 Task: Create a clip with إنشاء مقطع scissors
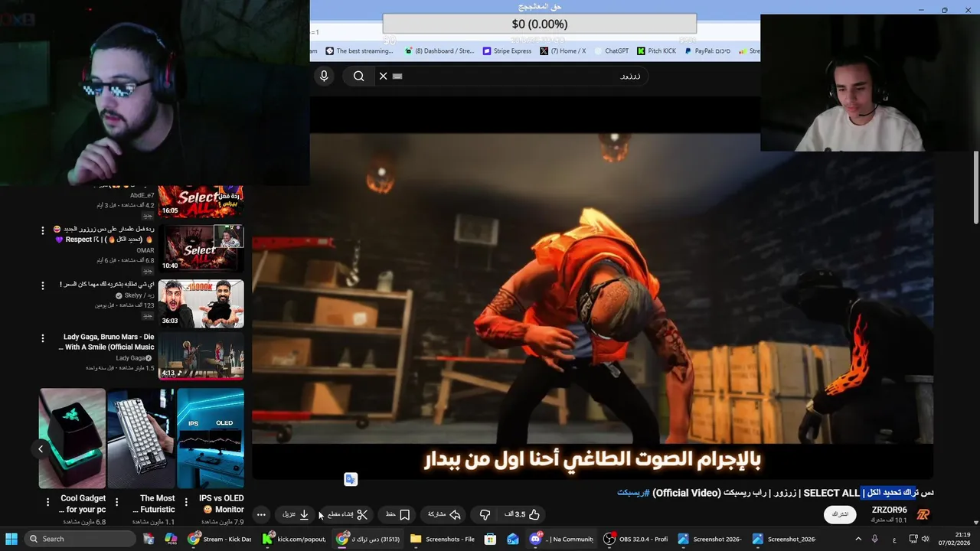(348, 514)
